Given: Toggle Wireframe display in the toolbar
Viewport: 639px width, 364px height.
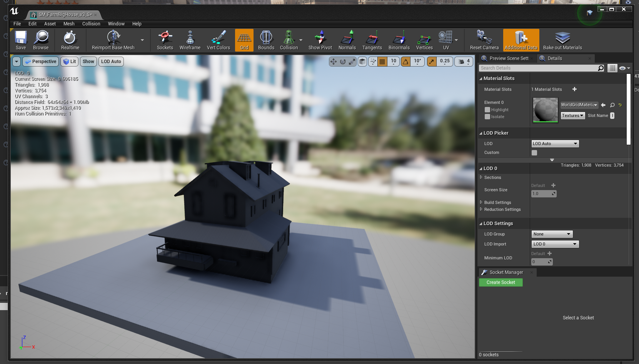Looking at the screenshot, I should pyautogui.click(x=190, y=40).
